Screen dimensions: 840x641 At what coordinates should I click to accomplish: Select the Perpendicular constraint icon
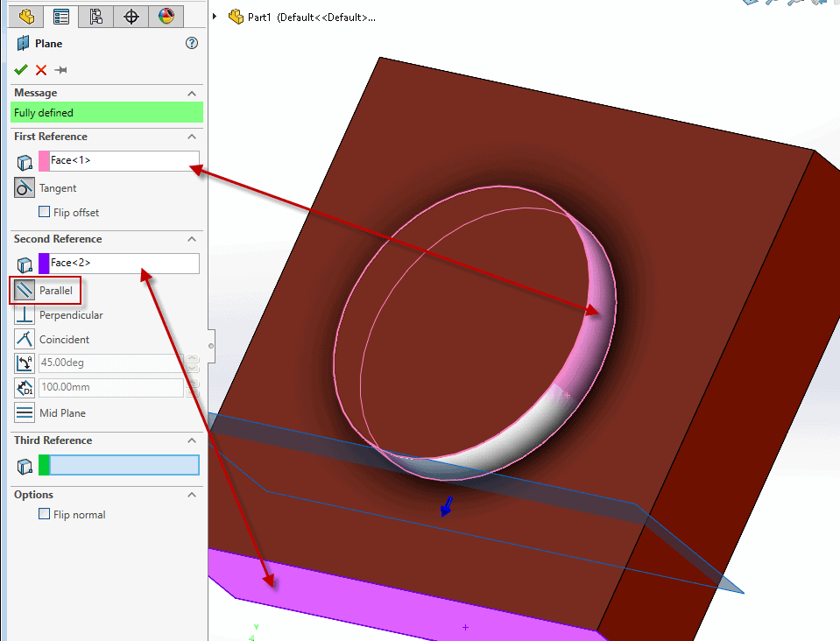[24, 314]
